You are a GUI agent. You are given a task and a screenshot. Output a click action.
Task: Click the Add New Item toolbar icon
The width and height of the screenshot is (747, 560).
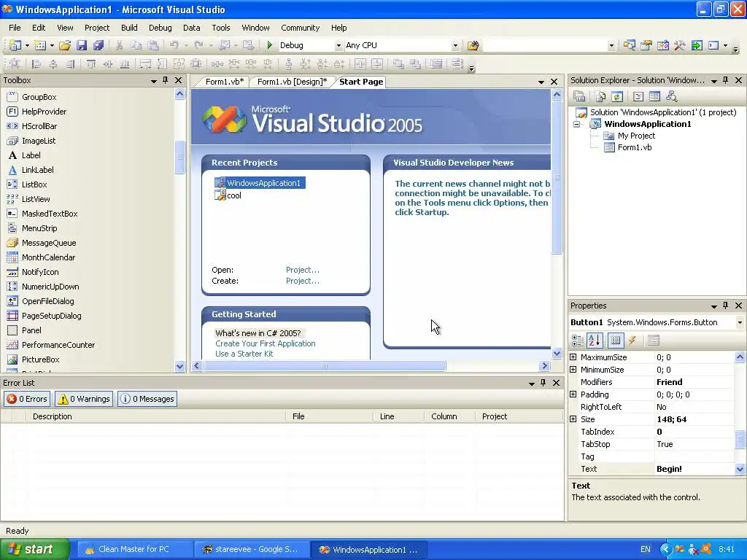click(41, 45)
